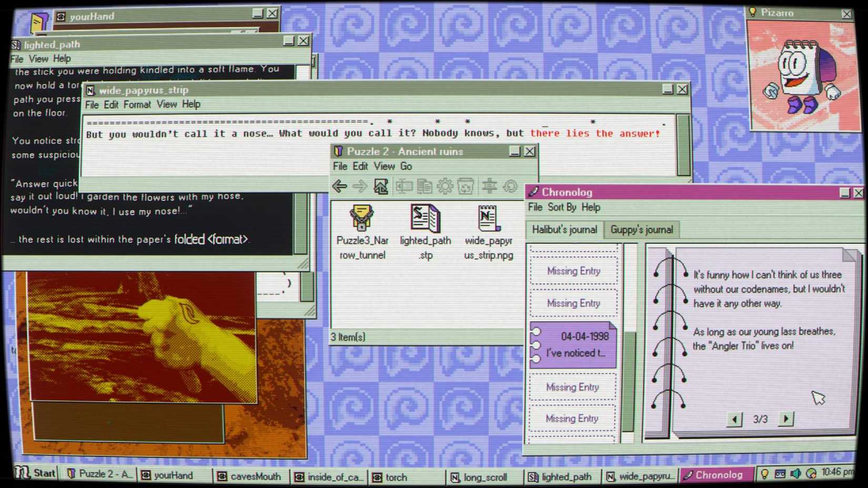Open the File menu in Puzzle 2 window
This screenshot has height=488, width=868.
click(x=340, y=166)
